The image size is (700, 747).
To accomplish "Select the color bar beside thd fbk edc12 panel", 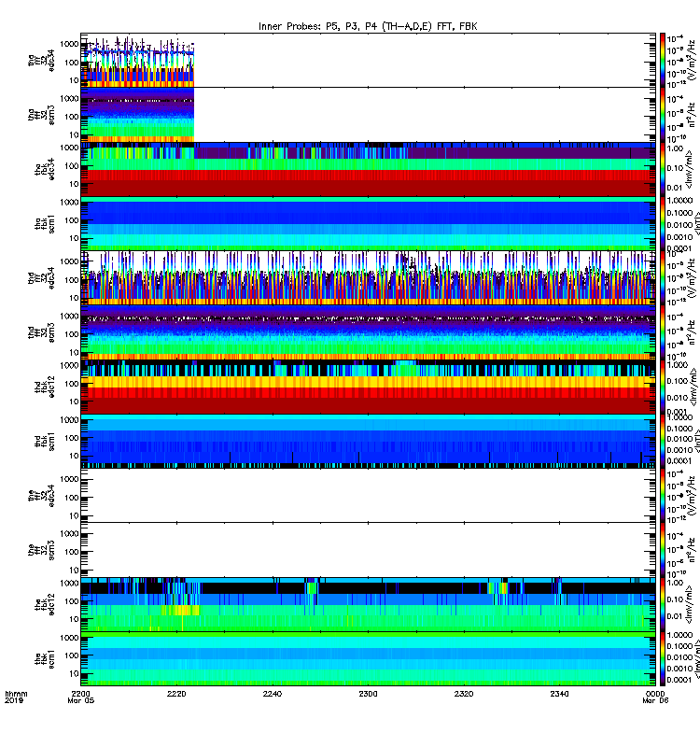I will 662,387.
